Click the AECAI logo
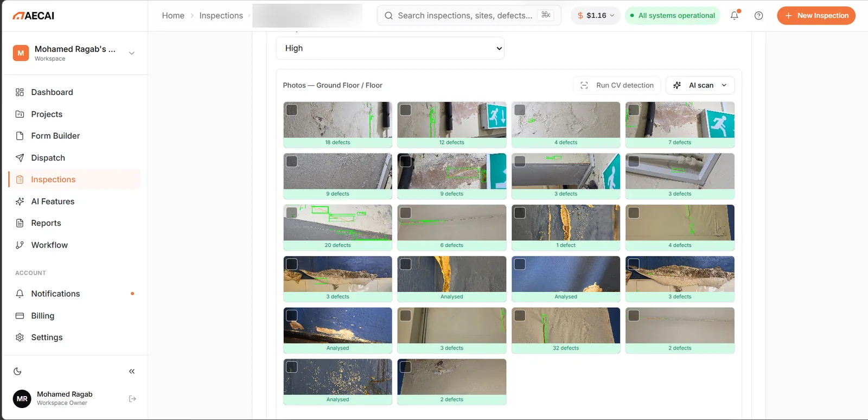 pyautogui.click(x=34, y=16)
